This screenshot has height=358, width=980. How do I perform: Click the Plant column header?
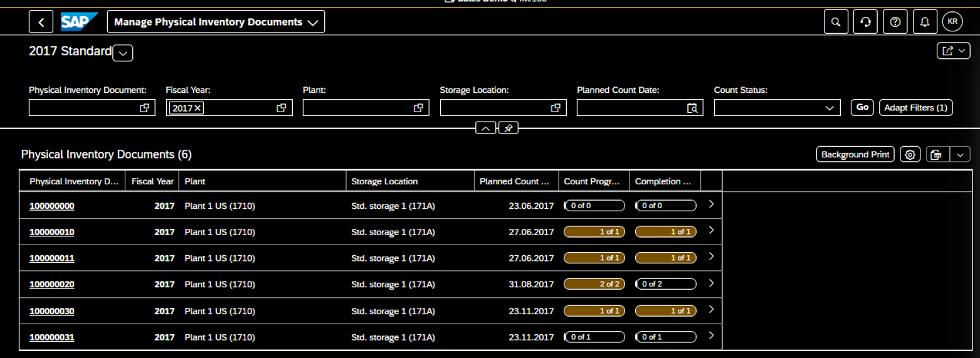point(262,181)
